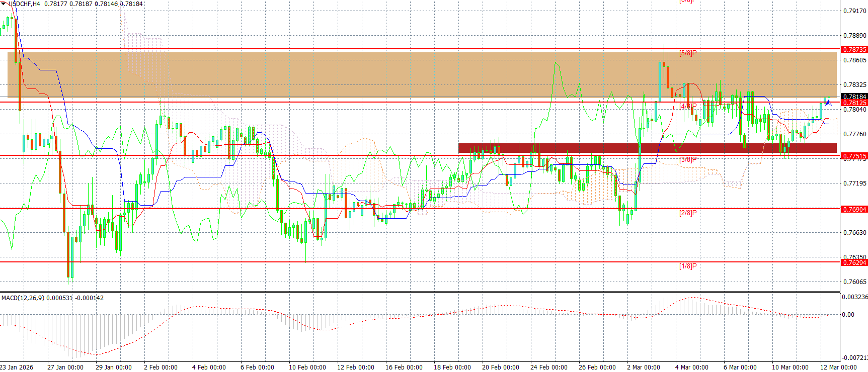Screen dimensions: 868x372
Task: Click the 6 Mar 00:00 time label
Action: click(740, 367)
